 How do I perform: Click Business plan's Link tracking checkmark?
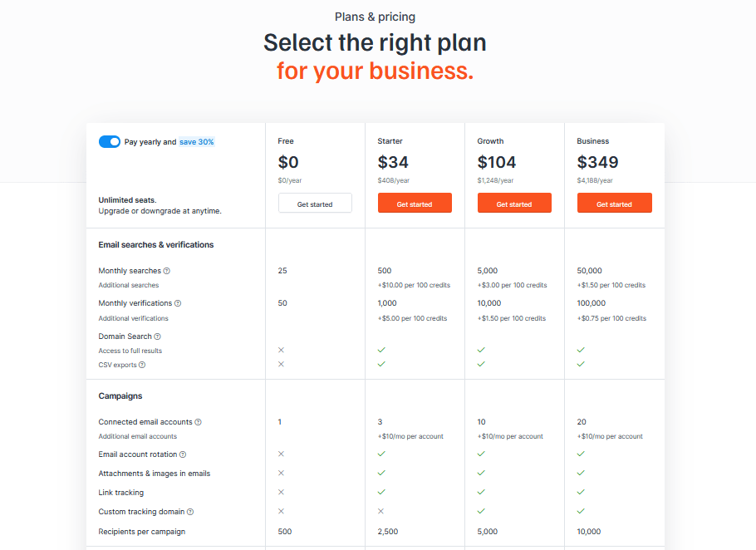click(x=581, y=492)
